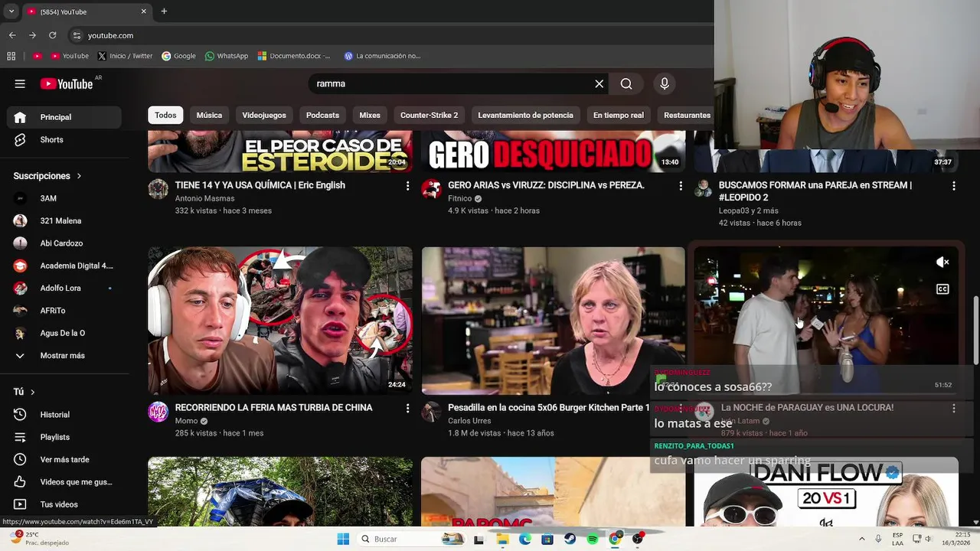Select the Counter-Strike 2 chip
Image resolution: width=980 pixels, height=551 pixels.
click(429, 116)
